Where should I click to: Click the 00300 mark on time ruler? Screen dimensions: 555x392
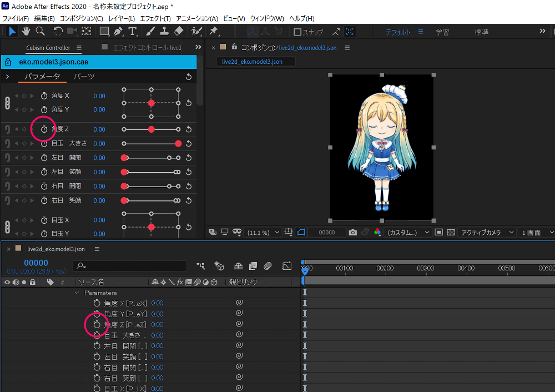(x=426, y=268)
